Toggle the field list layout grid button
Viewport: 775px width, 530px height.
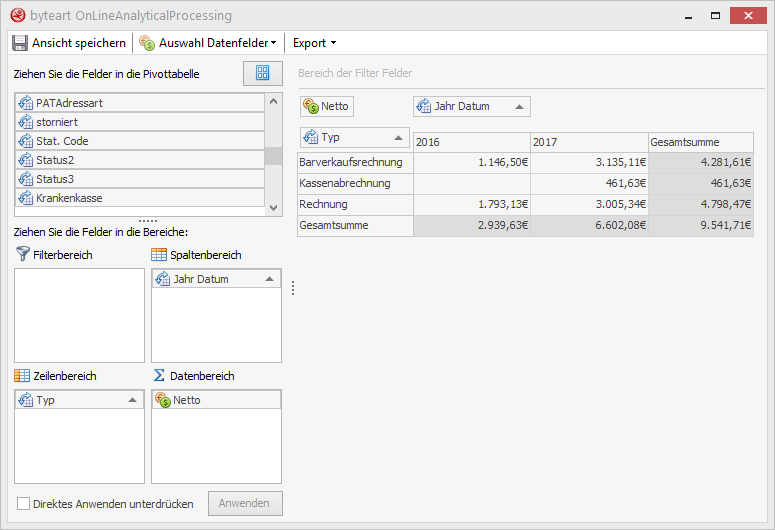263,73
